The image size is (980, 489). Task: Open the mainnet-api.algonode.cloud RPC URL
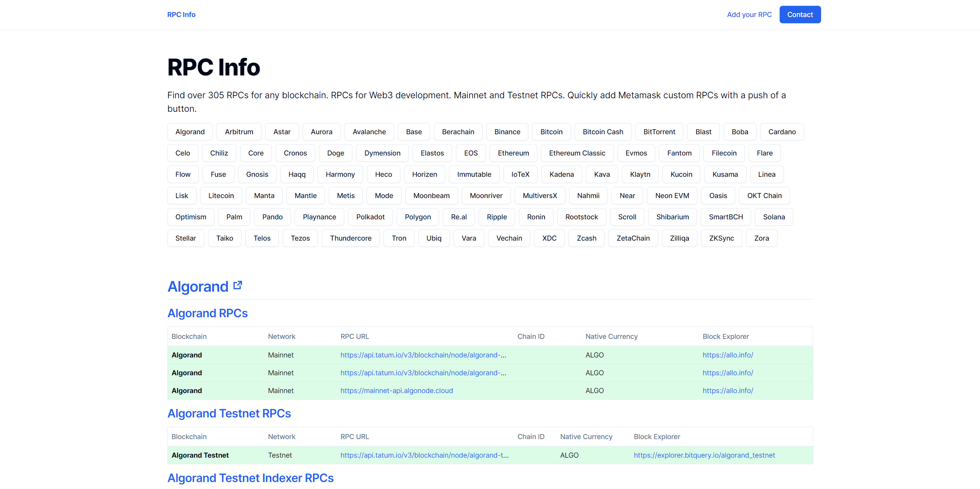coord(396,391)
